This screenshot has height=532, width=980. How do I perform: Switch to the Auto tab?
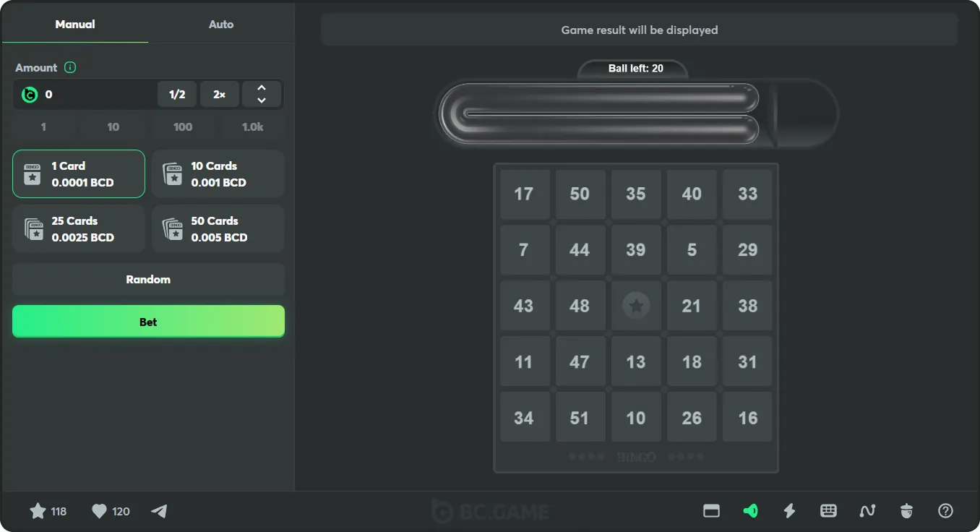[x=221, y=24]
